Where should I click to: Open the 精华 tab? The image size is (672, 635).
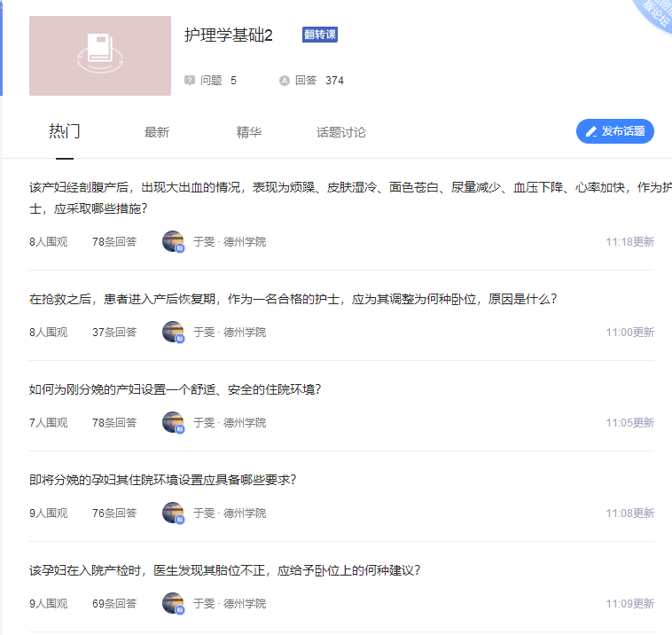click(248, 132)
